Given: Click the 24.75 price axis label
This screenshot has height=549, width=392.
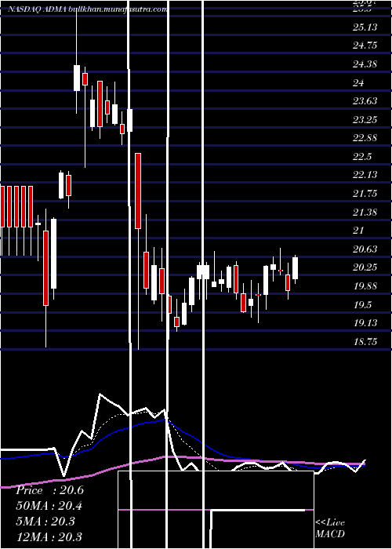Looking at the screenshot, I should 365,45.
